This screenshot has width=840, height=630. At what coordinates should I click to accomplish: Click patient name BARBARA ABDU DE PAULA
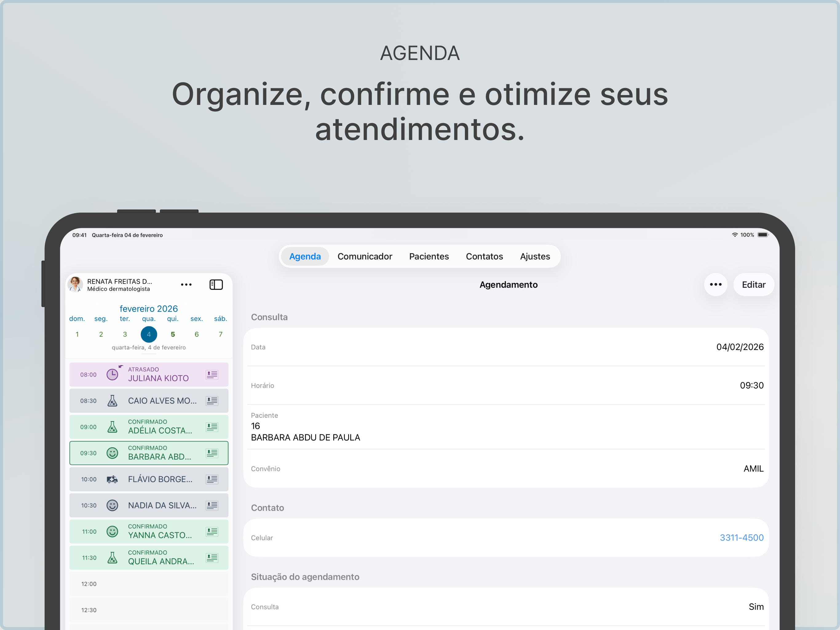coord(305,437)
